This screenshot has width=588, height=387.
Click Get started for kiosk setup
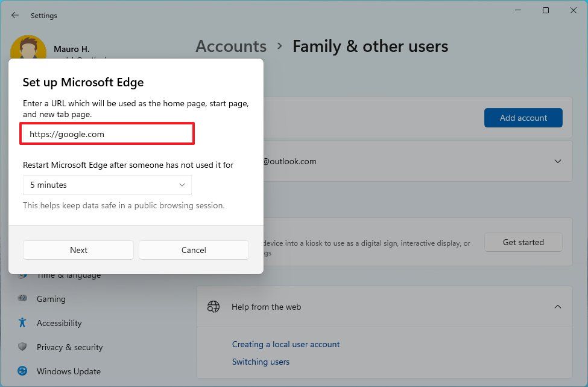tap(522, 242)
